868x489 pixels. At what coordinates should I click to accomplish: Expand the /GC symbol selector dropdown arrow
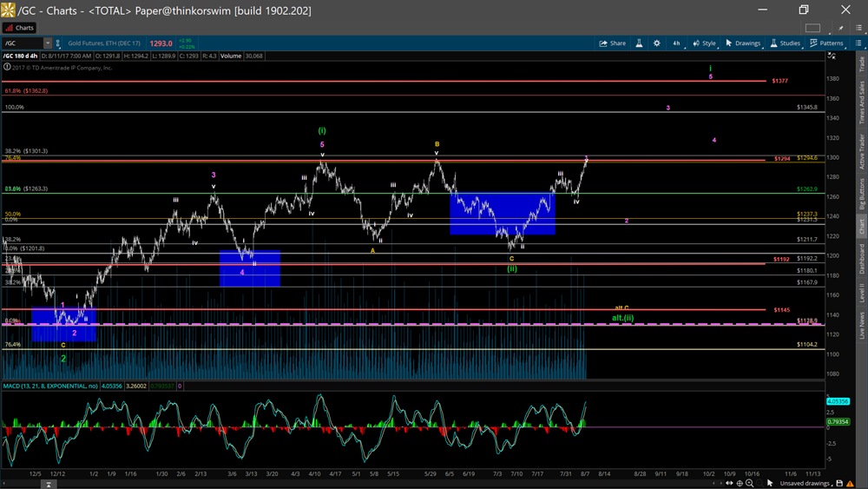(x=48, y=43)
